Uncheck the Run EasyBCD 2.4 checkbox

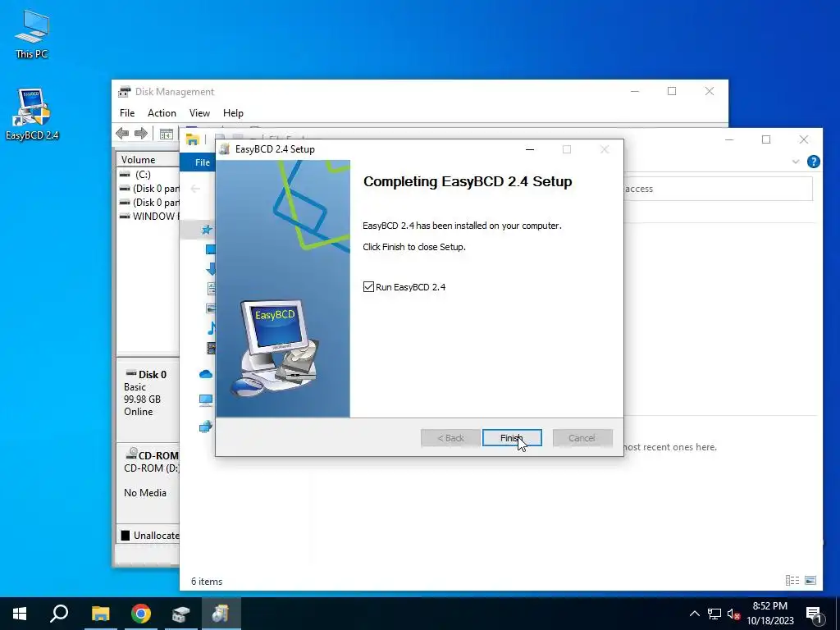tap(368, 287)
